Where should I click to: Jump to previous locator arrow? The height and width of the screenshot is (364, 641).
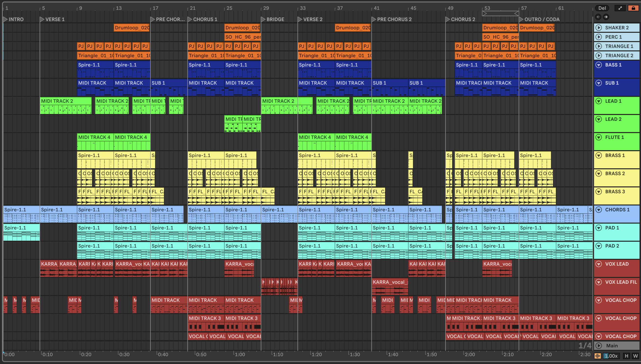click(x=598, y=17)
